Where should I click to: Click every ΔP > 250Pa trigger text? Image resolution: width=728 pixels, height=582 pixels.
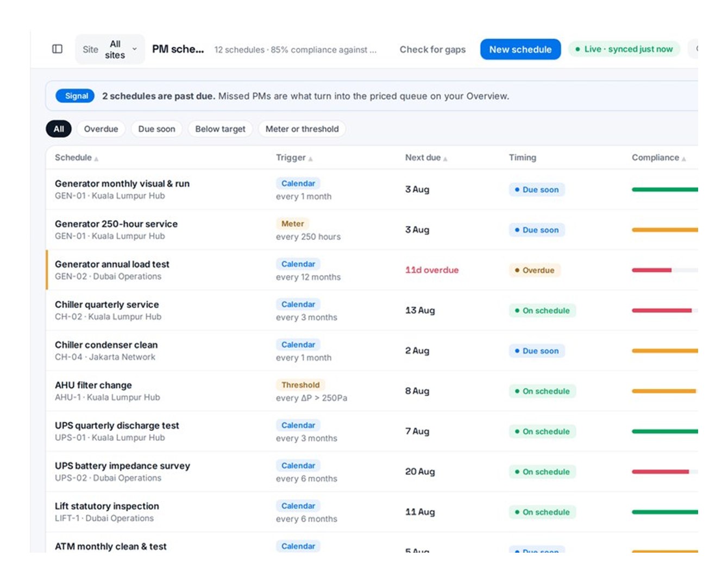tap(311, 398)
